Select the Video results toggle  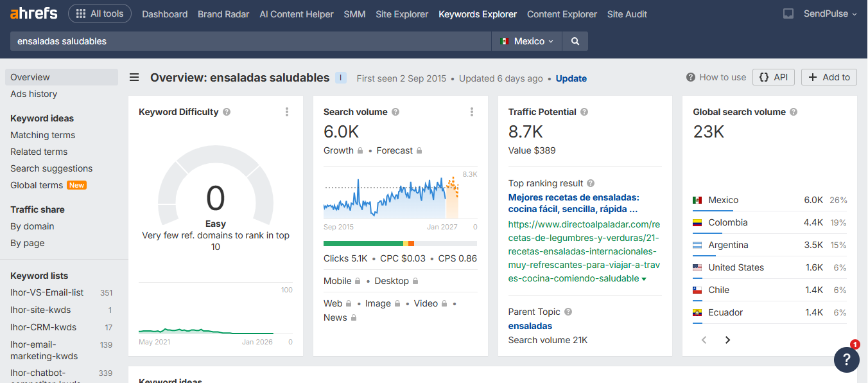[426, 303]
